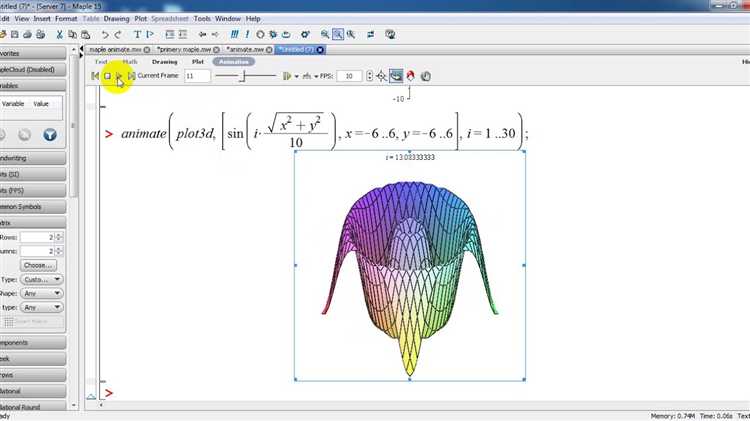Screen dimensions: 750x421
Task: Open the Drawing context toolbar tab
Action: coord(165,62)
